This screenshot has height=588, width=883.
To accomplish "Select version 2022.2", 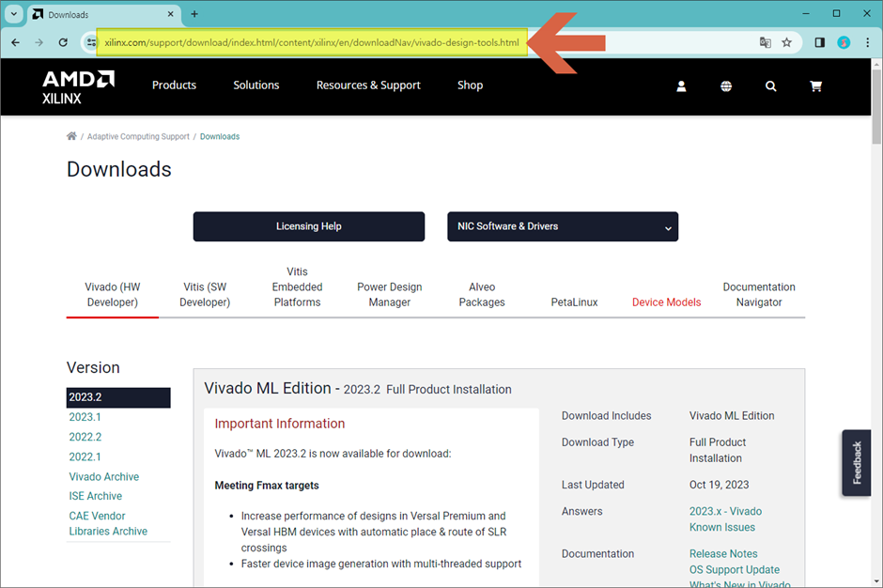I will (x=85, y=437).
